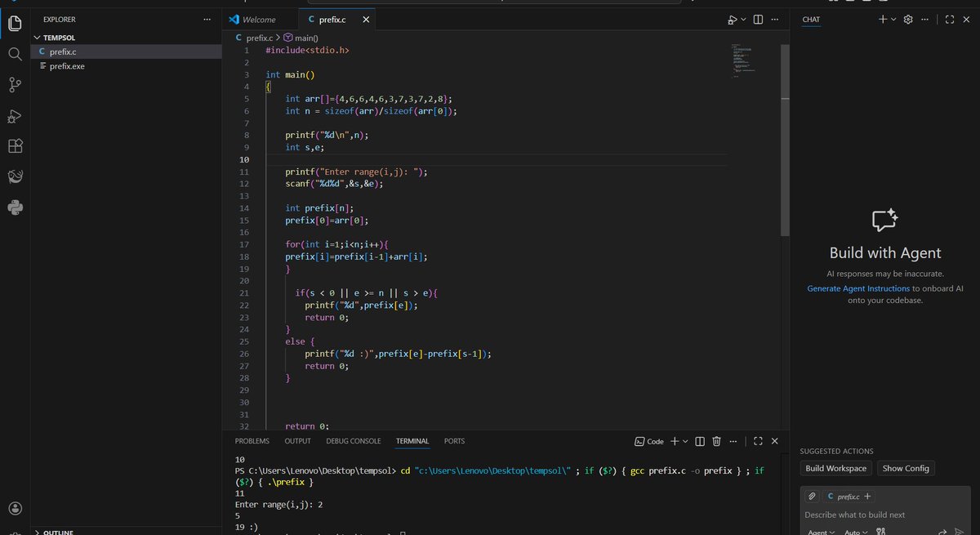The height and width of the screenshot is (535, 980).
Task: Place cursor on the scanf line
Action: pyautogui.click(x=334, y=184)
